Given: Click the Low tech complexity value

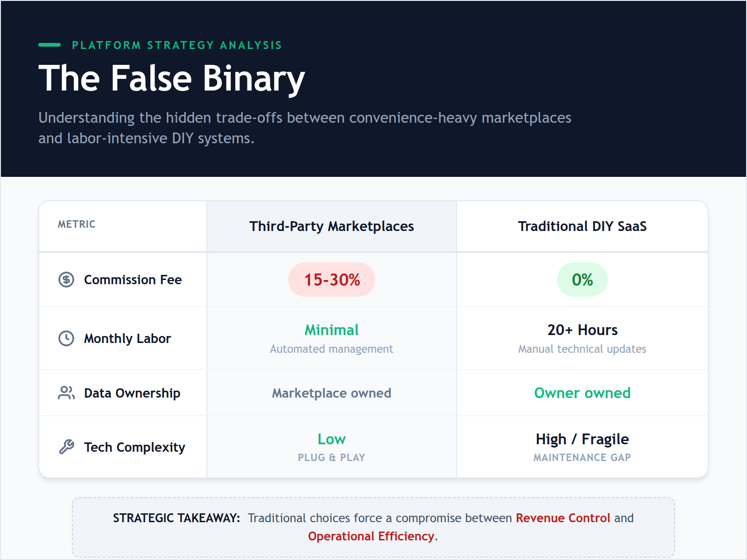Looking at the screenshot, I should pyautogui.click(x=331, y=439).
